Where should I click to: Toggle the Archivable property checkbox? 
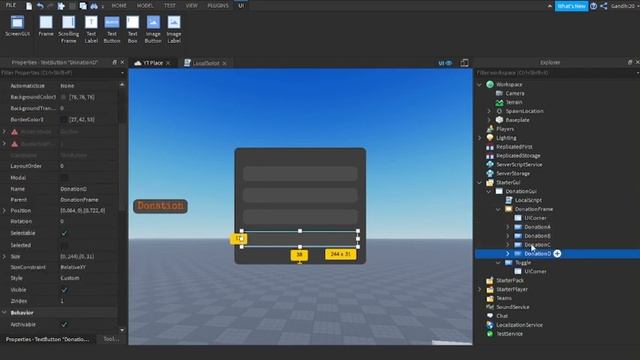point(64,324)
